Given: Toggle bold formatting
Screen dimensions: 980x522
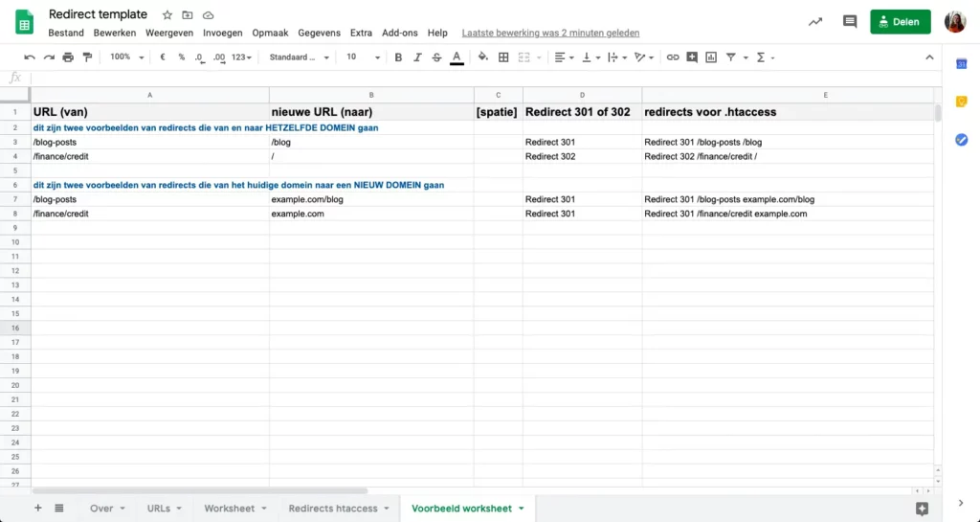Looking at the screenshot, I should coord(398,57).
